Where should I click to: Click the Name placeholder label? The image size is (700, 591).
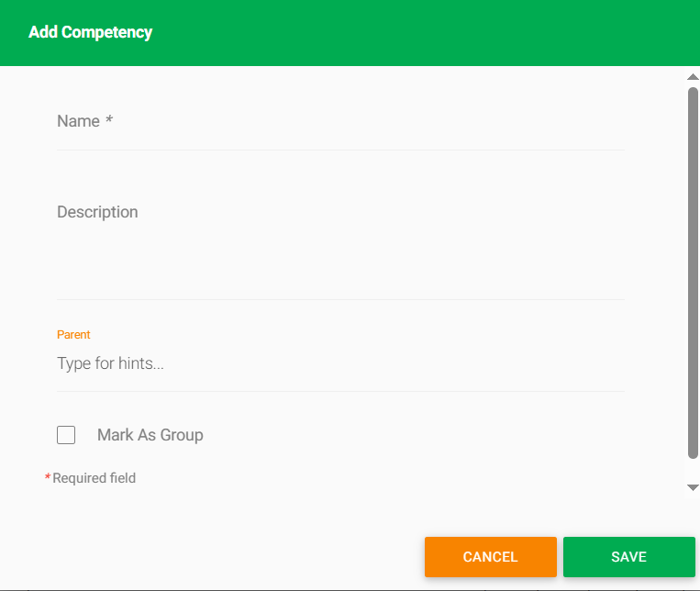click(x=78, y=121)
